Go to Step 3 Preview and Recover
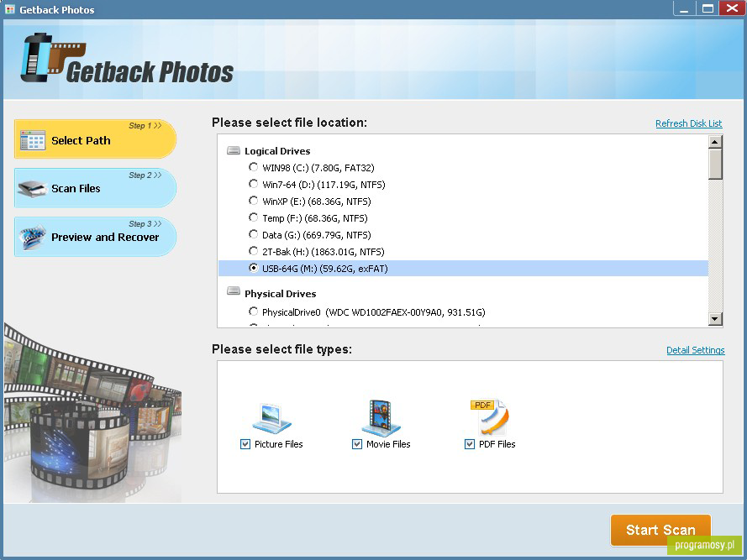 pyautogui.click(x=95, y=237)
